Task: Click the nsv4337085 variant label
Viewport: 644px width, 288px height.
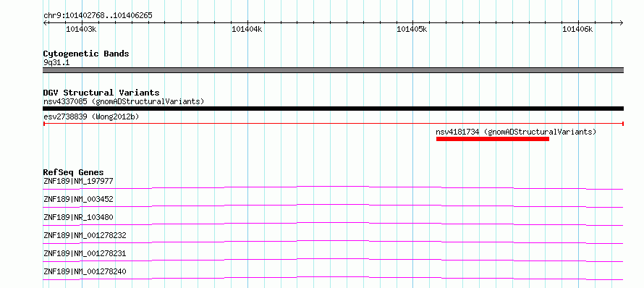Action: (x=124, y=101)
